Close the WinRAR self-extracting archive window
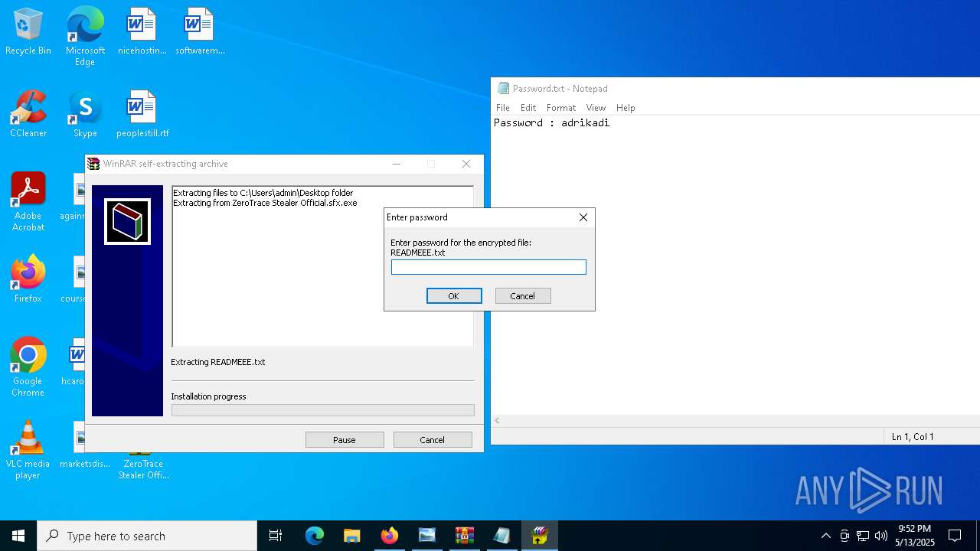Image resolution: width=980 pixels, height=551 pixels. (466, 164)
